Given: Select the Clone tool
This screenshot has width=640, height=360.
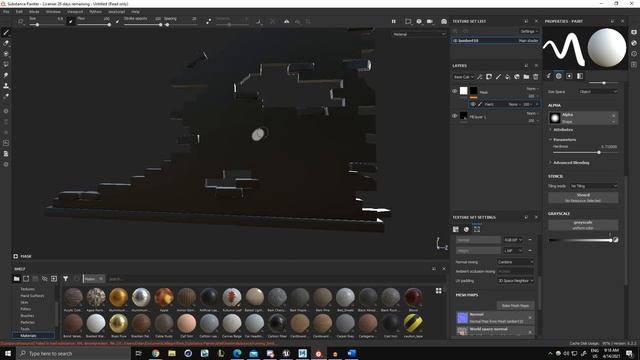Looking at the screenshot, I should [x=6, y=86].
